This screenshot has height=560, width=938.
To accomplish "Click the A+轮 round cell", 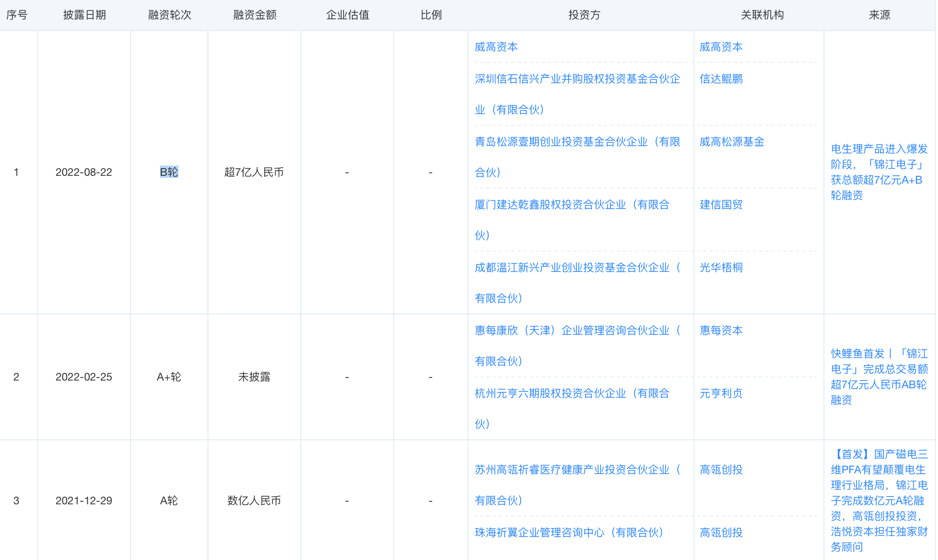I will (169, 377).
